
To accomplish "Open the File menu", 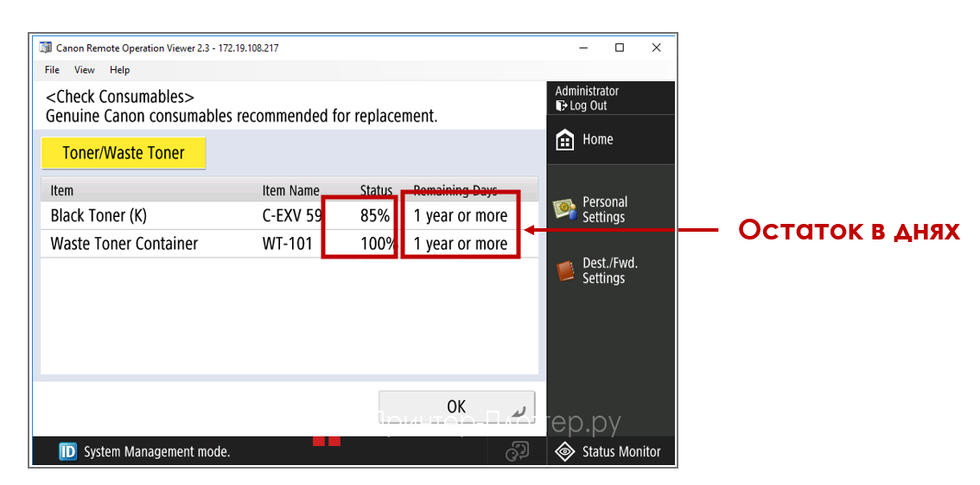I will click(52, 70).
